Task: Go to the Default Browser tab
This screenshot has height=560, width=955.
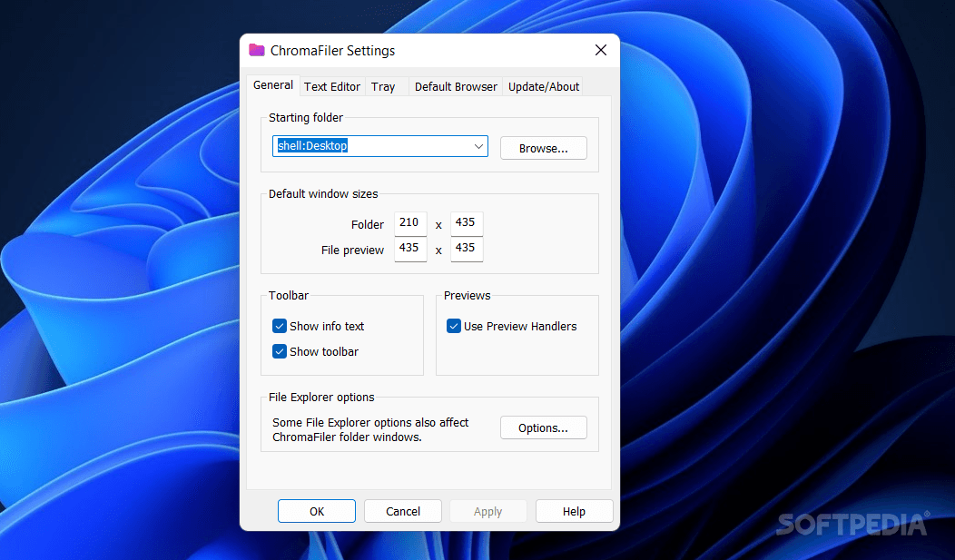Action: (x=456, y=86)
